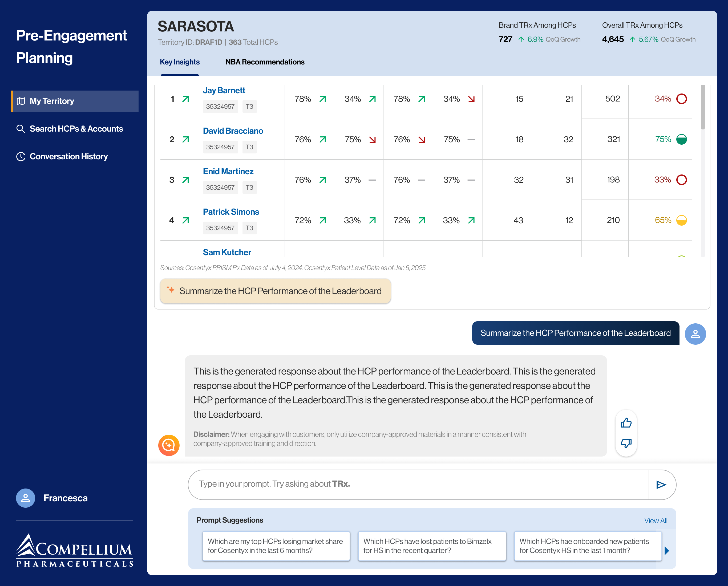Open Sam Kutcher's profile link
Viewport: 728px width, 586px height.
pyautogui.click(x=227, y=253)
